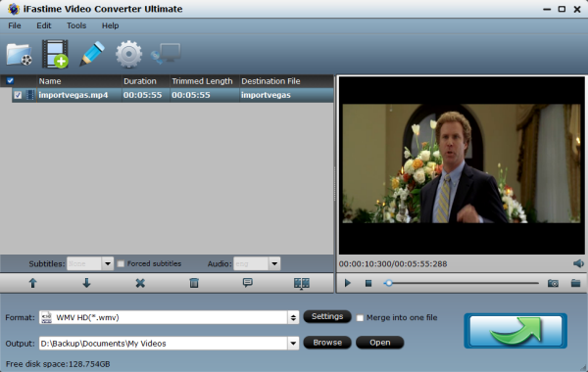
Task: Open the edit video pencil tool
Action: 92,54
